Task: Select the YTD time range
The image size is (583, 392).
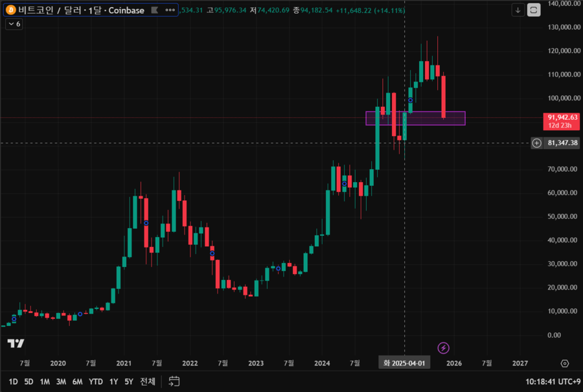Action: 96,382
